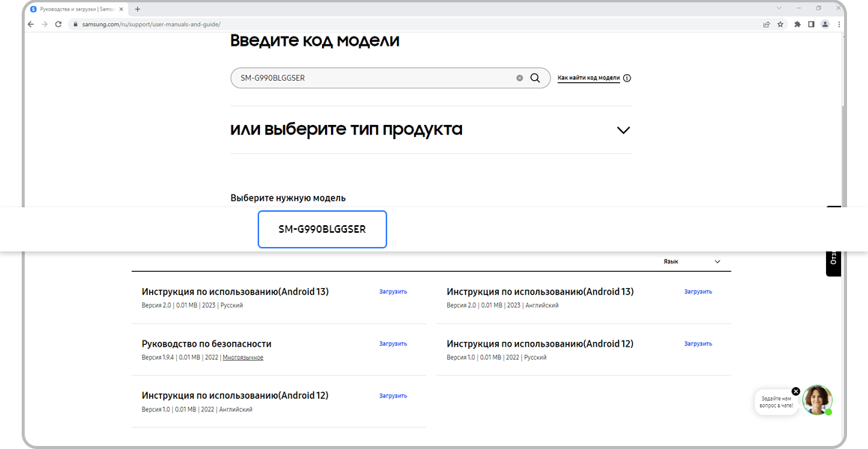Image resolution: width=868 pixels, height=449 pixels.
Task: Clear the model code search field
Action: tap(519, 78)
